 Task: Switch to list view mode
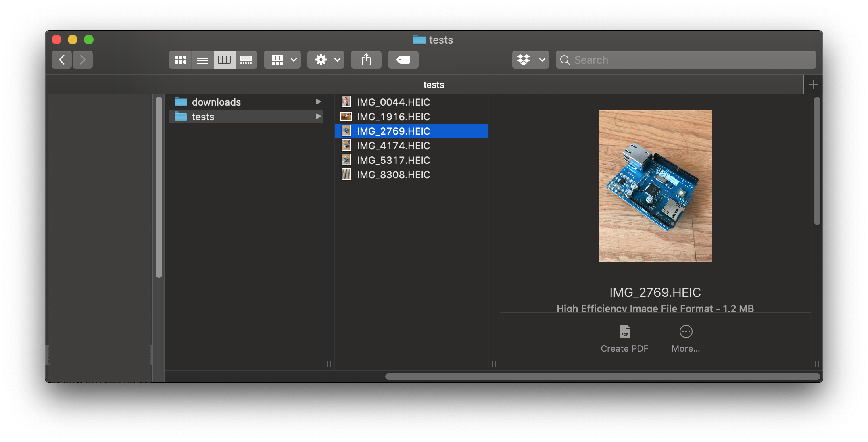tap(202, 60)
